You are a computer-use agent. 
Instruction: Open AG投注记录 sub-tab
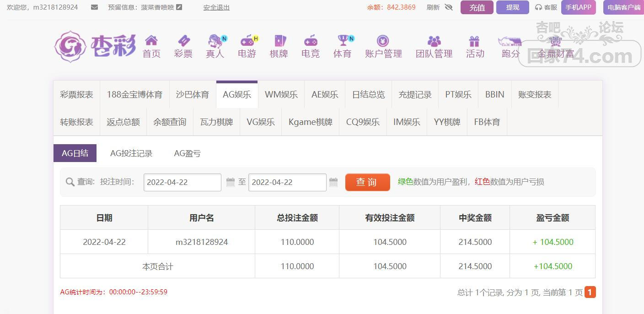[x=131, y=153]
